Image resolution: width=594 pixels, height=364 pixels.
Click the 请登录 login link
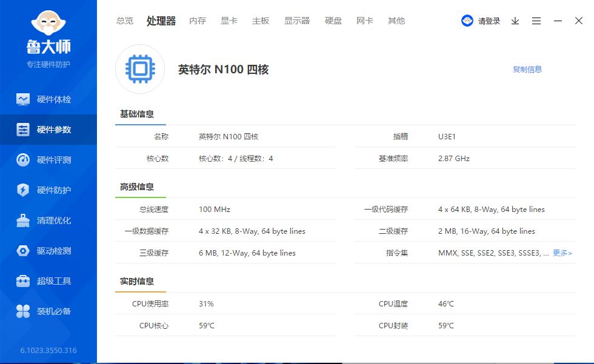tap(489, 21)
